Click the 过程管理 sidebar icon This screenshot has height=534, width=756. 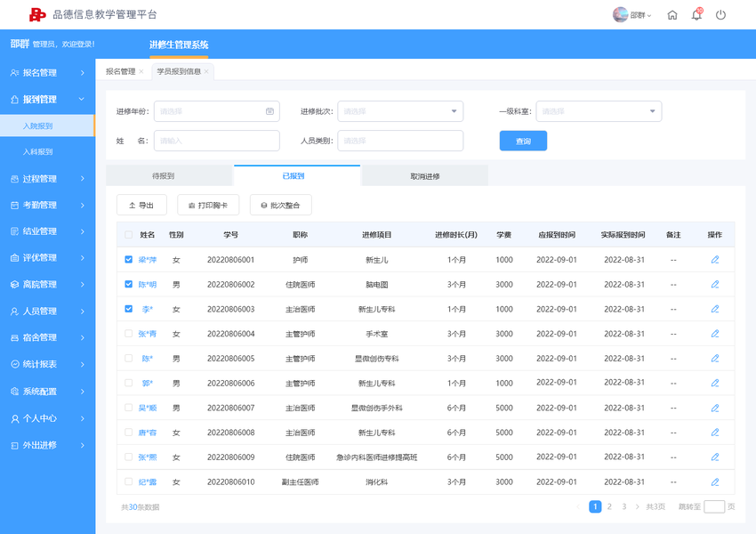(x=14, y=179)
